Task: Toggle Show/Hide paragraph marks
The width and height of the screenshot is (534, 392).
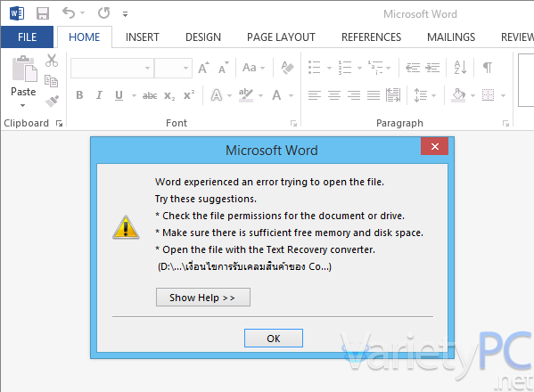Action: point(488,68)
